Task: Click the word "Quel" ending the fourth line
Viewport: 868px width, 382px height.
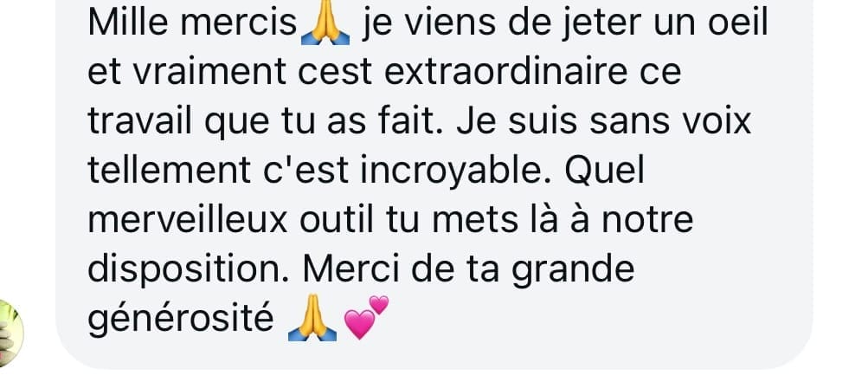Action: (605, 171)
